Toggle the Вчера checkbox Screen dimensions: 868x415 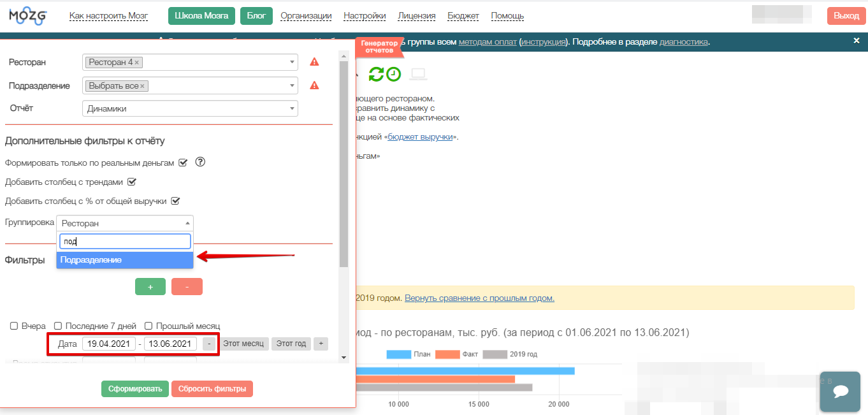coord(14,326)
